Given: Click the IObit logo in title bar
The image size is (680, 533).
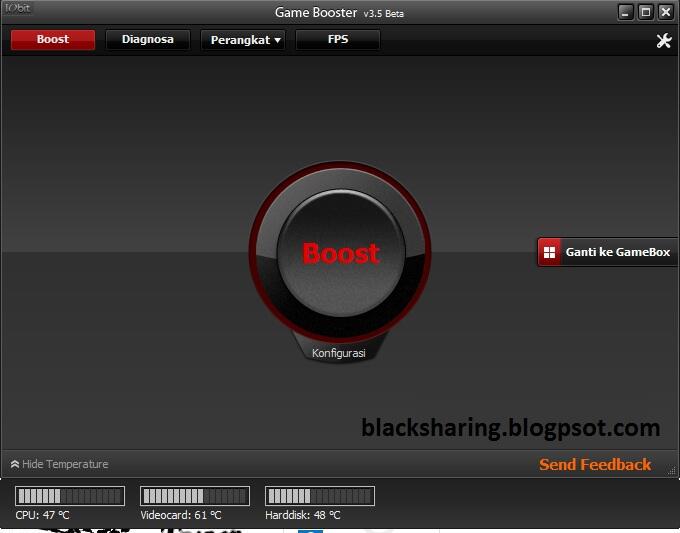Looking at the screenshot, I should coord(18,8).
